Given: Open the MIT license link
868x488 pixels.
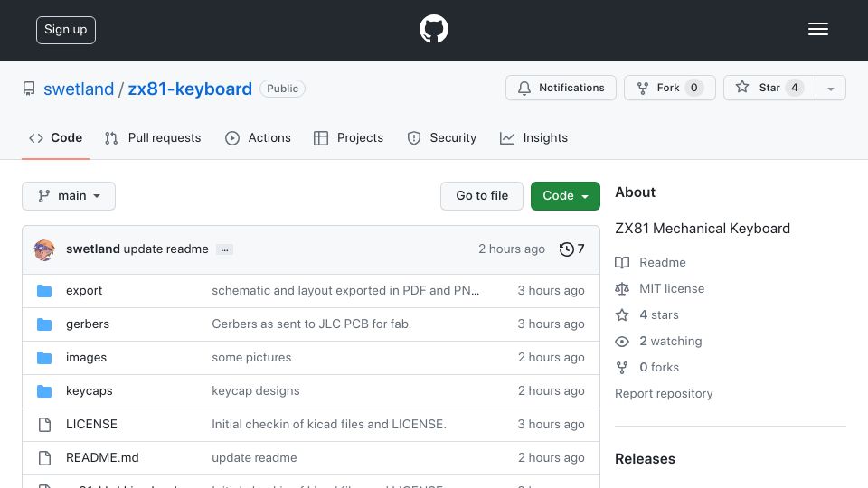Looking at the screenshot, I should pos(672,288).
